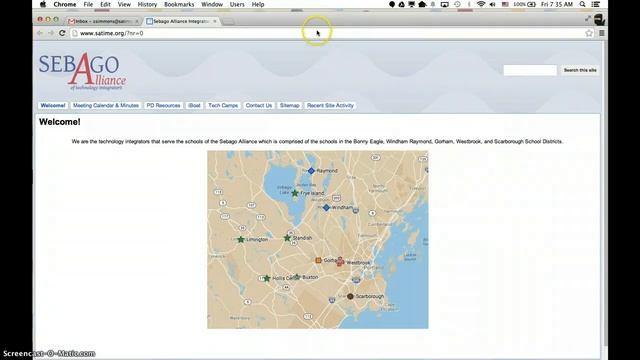Open the Wi-Fi status menu
This screenshot has width=640, height=360.
coord(481,4)
